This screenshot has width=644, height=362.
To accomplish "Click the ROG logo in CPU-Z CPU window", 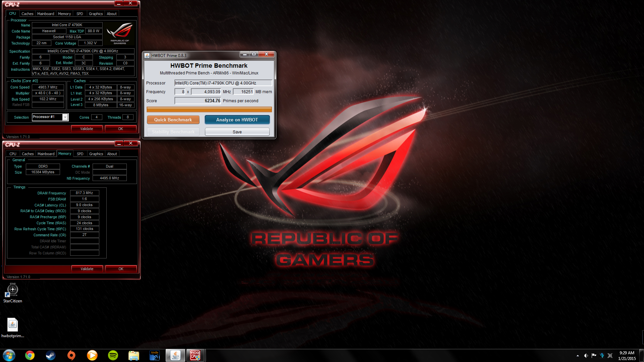I will 120,34.
